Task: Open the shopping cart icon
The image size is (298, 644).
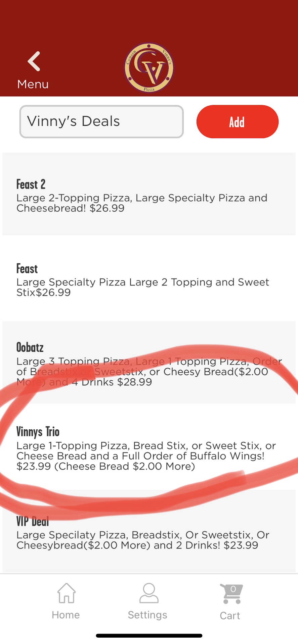Action: pos(231,594)
